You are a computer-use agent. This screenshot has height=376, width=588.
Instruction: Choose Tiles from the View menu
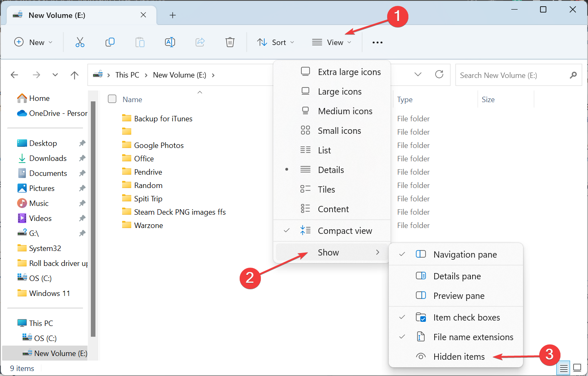tap(326, 190)
